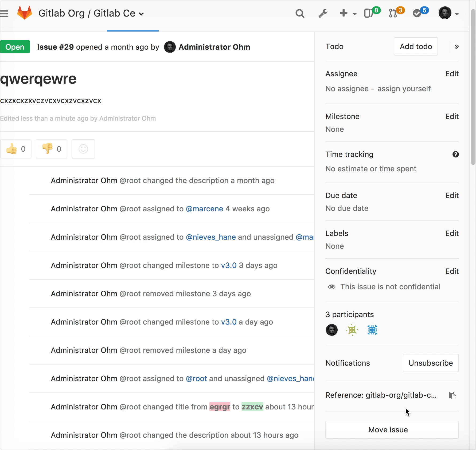This screenshot has height=450, width=476.
Task: Open the @nieves_hane user link
Action: [x=210, y=237]
